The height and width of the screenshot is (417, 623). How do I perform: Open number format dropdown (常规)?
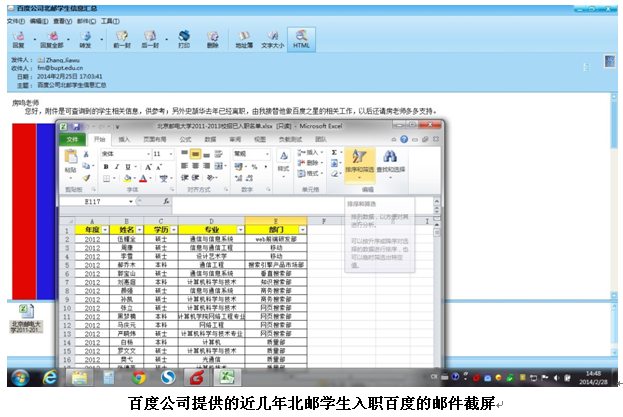pyautogui.click(x=267, y=154)
